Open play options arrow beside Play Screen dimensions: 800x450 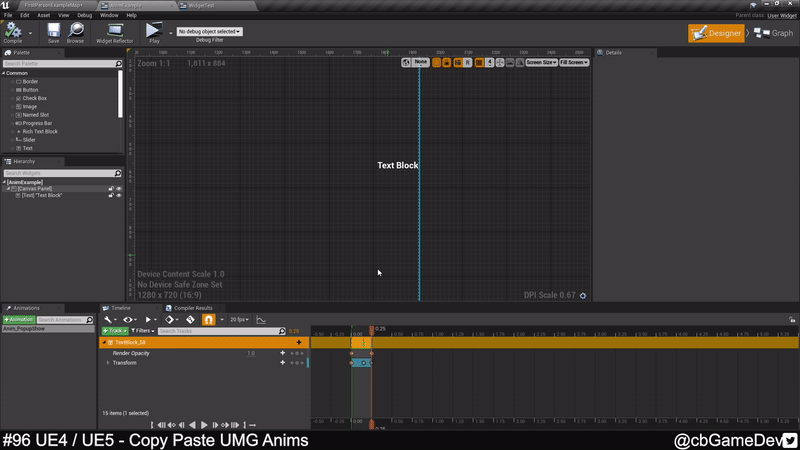tap(170, 33)
